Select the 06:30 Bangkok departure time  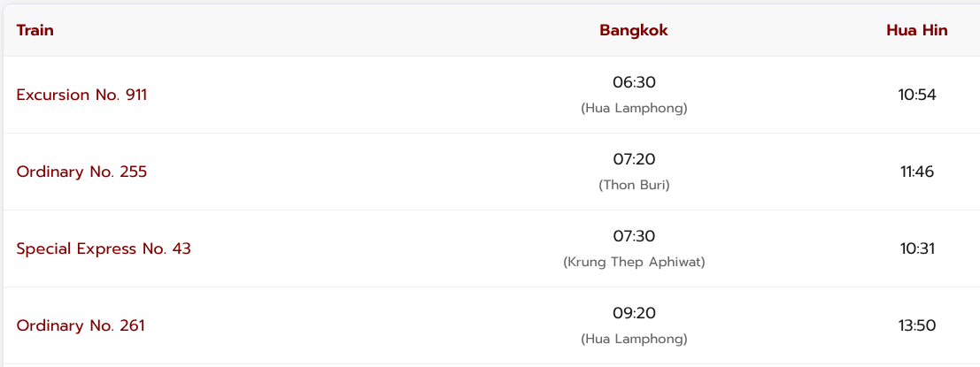pyautogui.click(x=634, y=82)
